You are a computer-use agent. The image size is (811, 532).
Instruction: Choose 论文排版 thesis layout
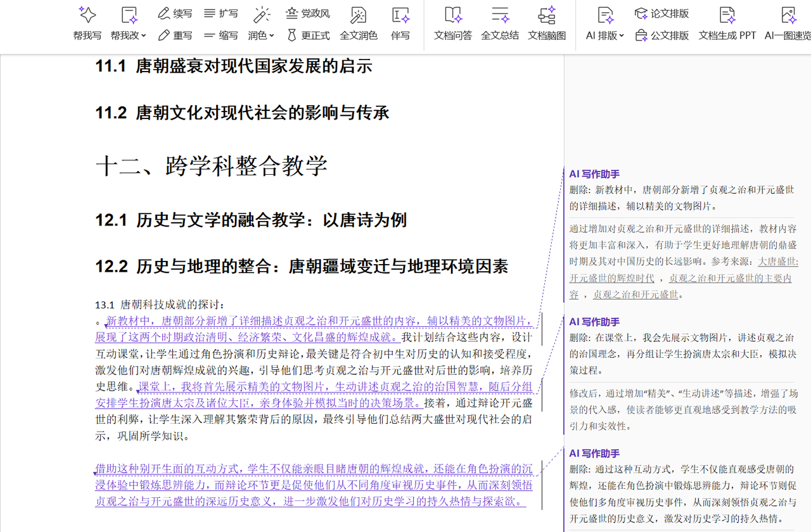pyautogui.click(x=661, y=13)
